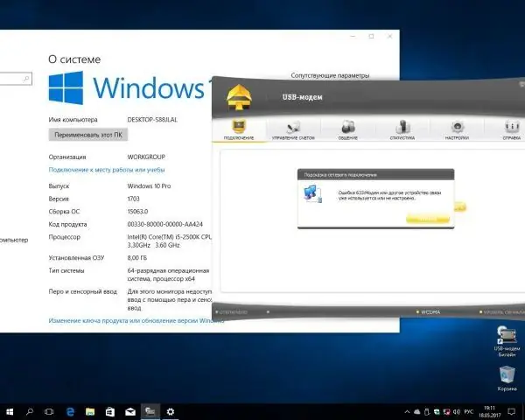Image resolution: width=525 pixels, height=420 pixels.
Task: Select product ID 00330-80000-00000-AA424
Action: (x=164, y=224)
